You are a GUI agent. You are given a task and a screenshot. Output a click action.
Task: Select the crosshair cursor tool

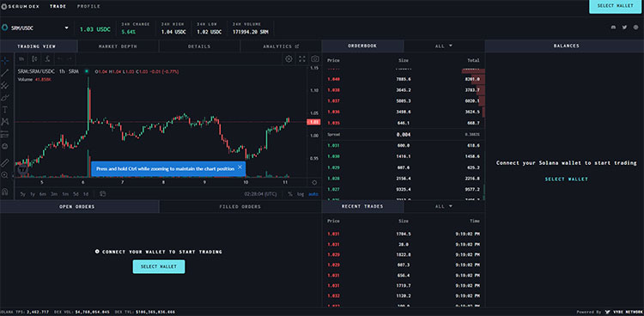[x=5, y=61]
